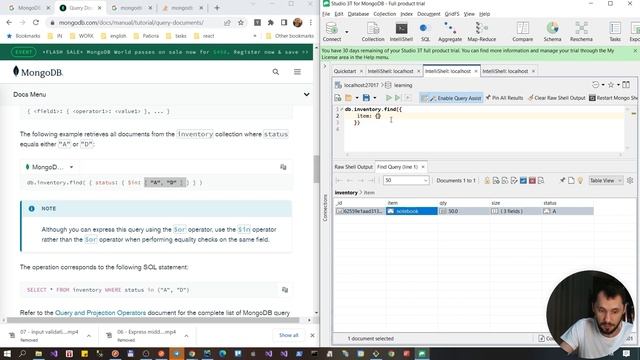Select the status cell with value A
This screenshot has width=640, height=360.
click(567, 211)
